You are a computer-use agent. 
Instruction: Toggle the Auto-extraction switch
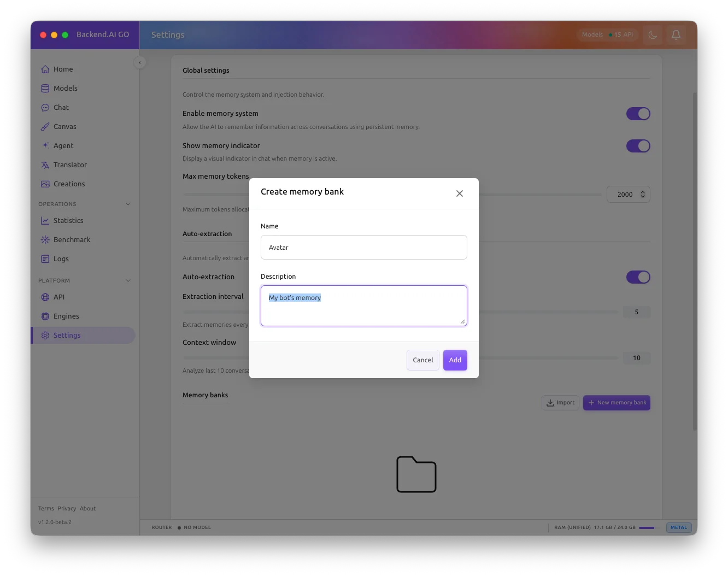point(638,277)
